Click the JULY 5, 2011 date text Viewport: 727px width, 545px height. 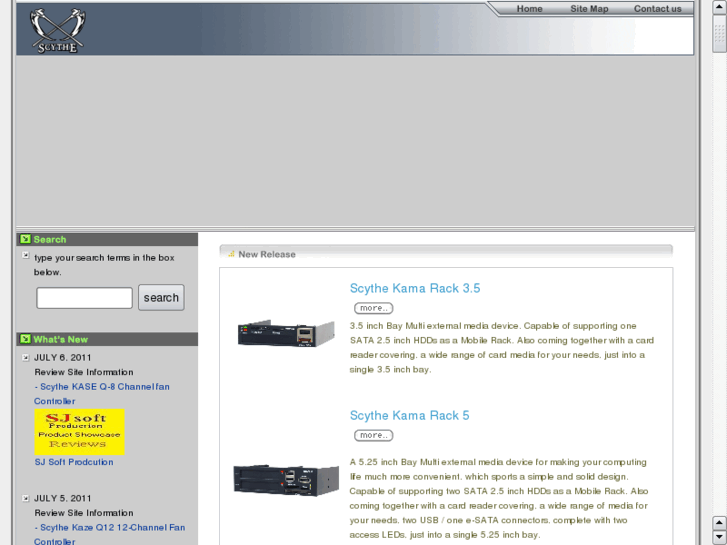pyautogui.click(x=63, y=499)
